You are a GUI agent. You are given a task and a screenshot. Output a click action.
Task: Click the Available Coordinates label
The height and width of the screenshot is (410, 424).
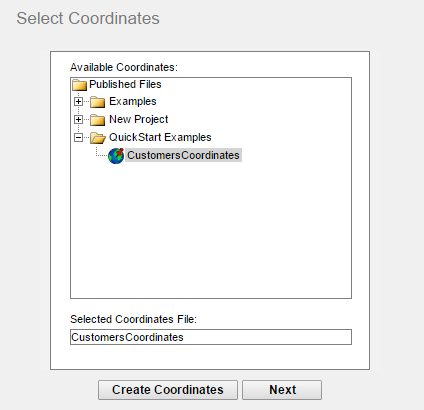coord(124,67)
